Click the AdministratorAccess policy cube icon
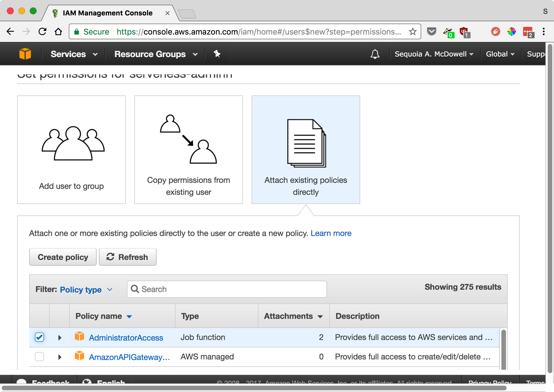This screenshot has width=554, height=392. (x=79, y=336)
